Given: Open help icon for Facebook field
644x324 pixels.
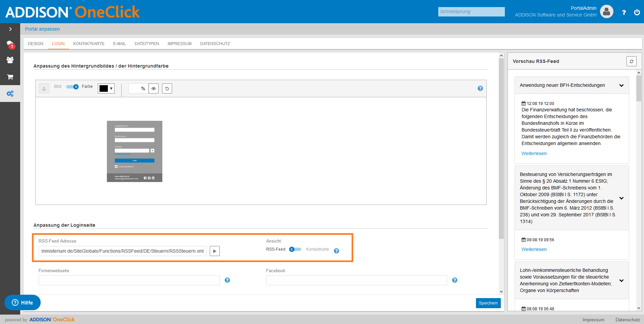Looking at the screenshot, I should (x=455, y=280).
